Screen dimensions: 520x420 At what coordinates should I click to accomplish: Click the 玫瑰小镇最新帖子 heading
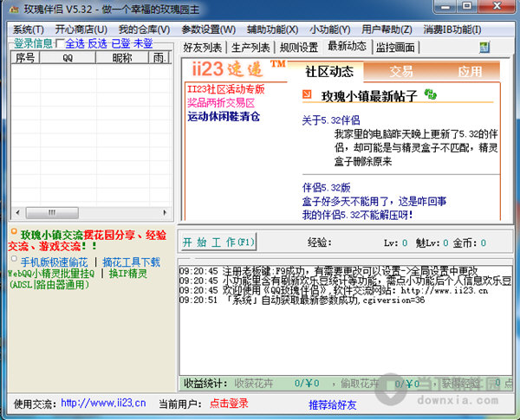pos(369,96)
